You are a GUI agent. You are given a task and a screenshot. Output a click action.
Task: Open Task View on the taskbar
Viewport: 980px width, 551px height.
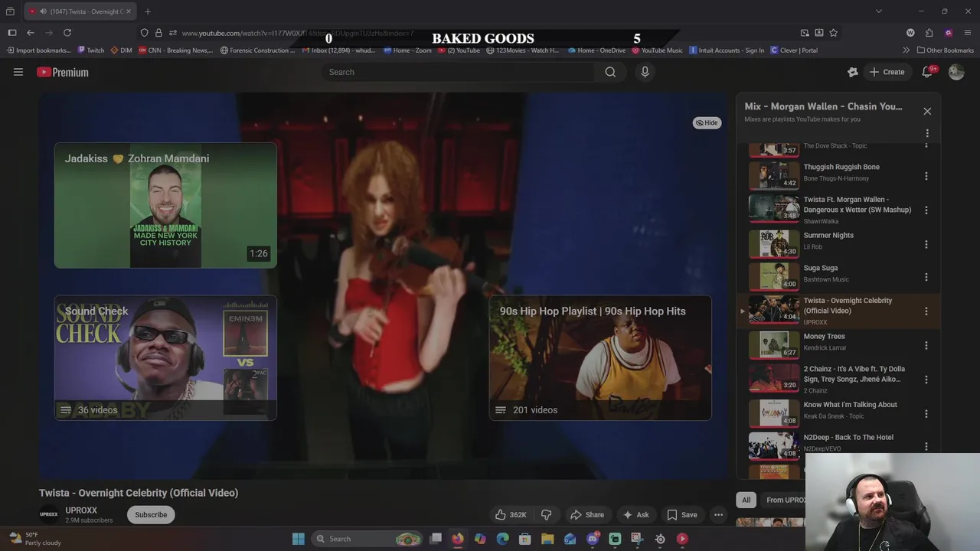point(436,539)
